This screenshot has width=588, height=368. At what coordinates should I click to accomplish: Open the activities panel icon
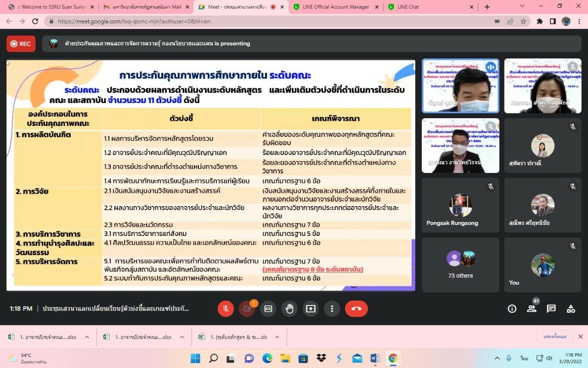(x=571, y=309)
